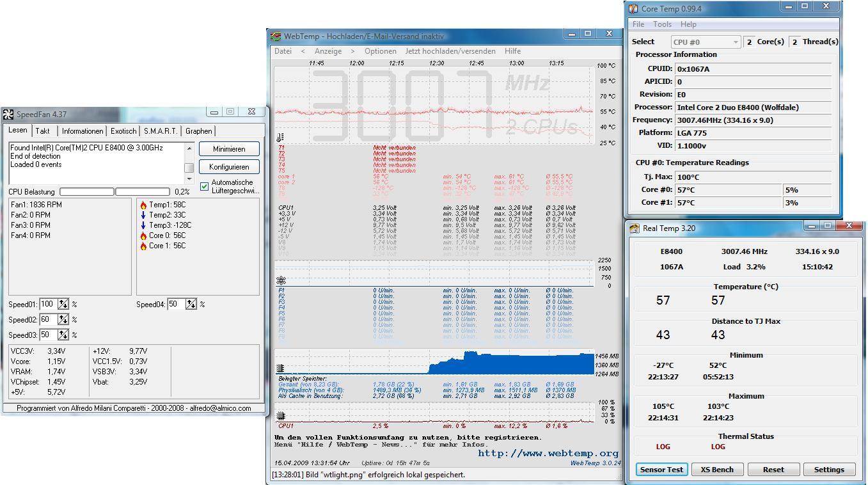Click the down arrow icon beside Temp3

pos(143,225)
